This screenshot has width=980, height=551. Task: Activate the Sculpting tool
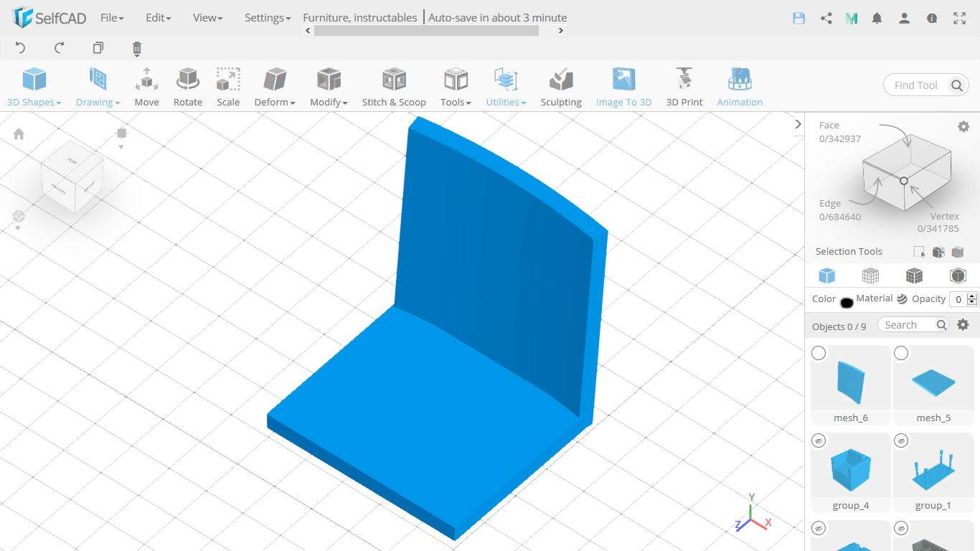click(x=561, y=87)
